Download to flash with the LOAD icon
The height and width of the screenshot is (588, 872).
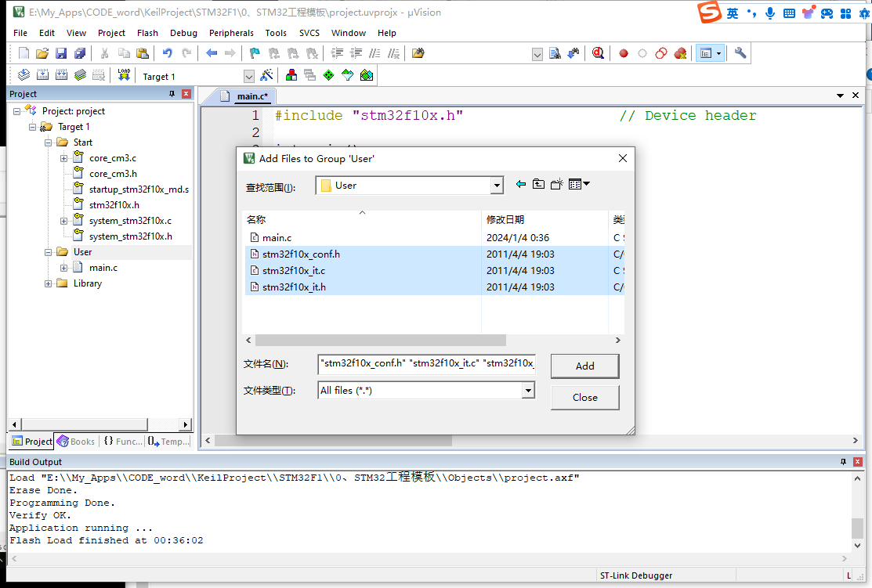(124, 75)
